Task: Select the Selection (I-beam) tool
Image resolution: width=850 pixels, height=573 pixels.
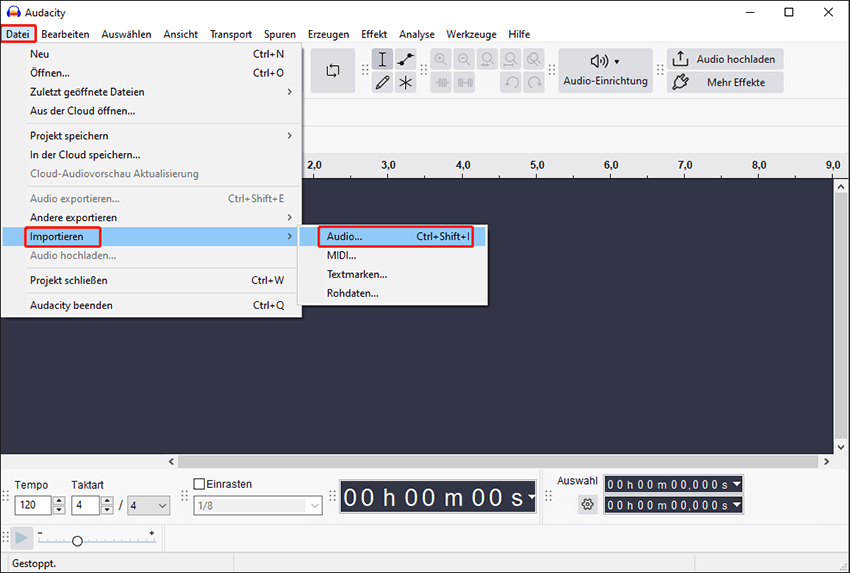Action: pyautogui.click(x=382, y=59)
